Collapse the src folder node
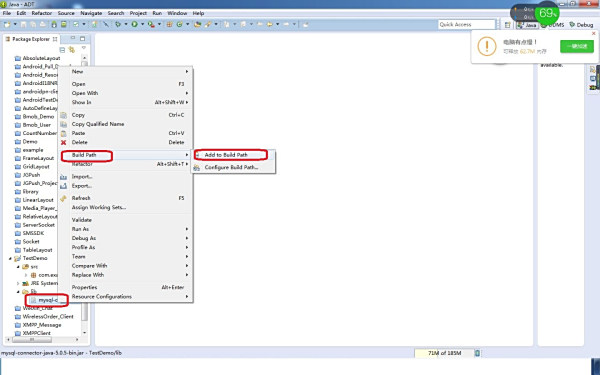Image resolution: width=600 pixels, height=375 pixels. pos(18,267)
